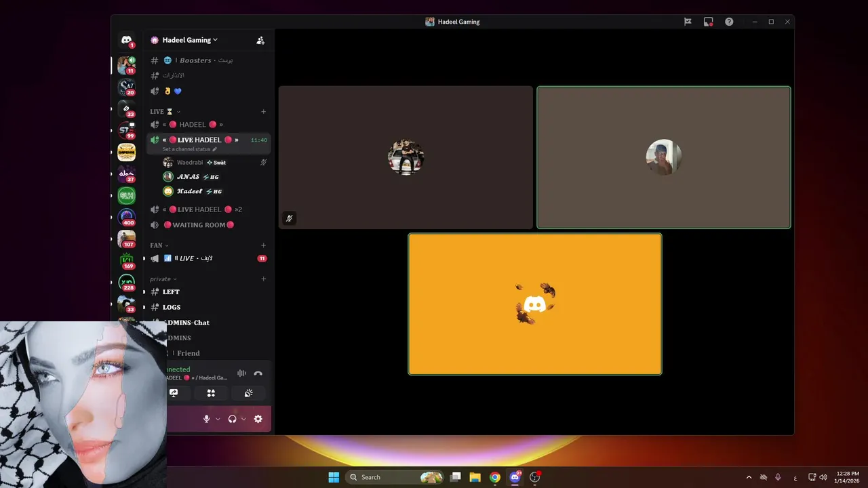The width and height of the screenshot is (868, 488).
Task: Toggle headphone deafen in user panel
Action: pos(233,419)
